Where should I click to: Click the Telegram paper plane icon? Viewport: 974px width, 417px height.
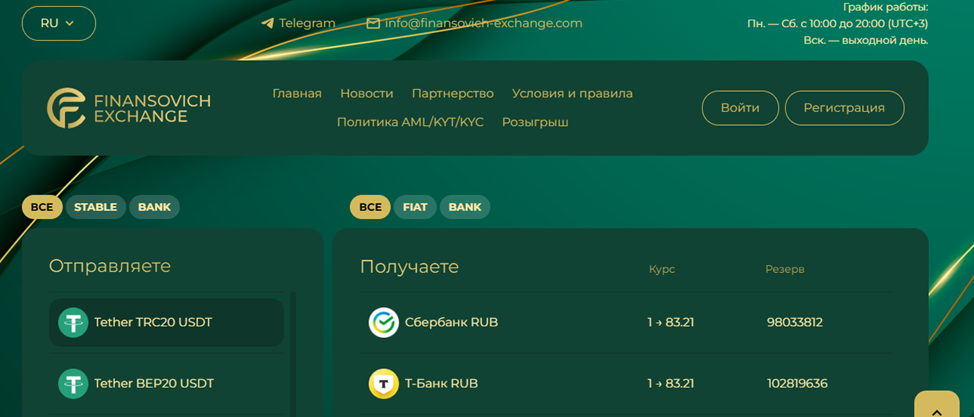pyautogui.click(x=268, y=24)
